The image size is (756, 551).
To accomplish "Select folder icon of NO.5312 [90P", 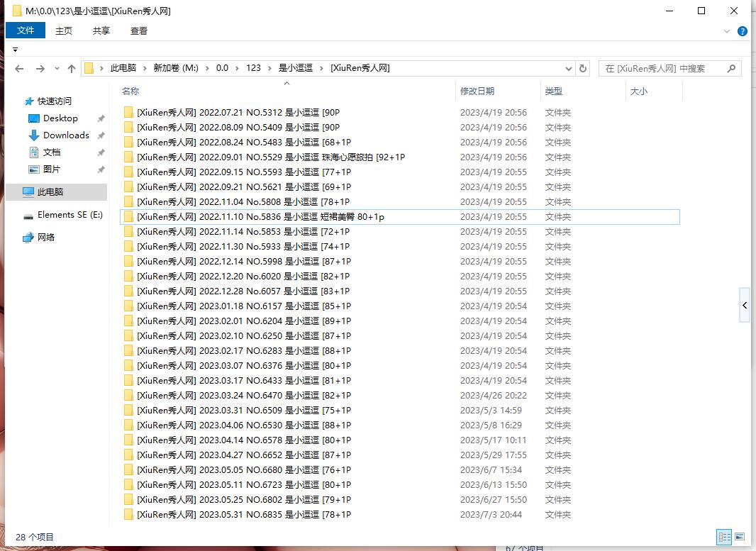I will (128, 112).
